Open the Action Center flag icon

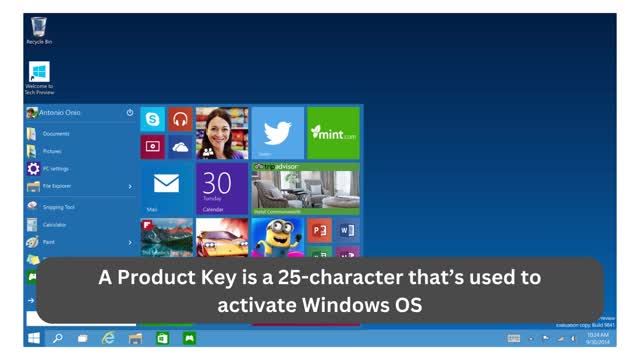(x=546, y=338)
